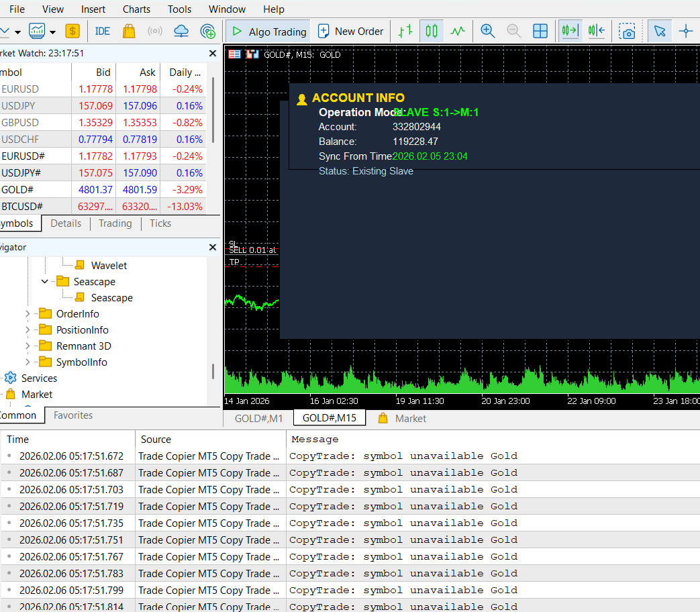Collapse the Seascape folder
The image size is (700, 612).
coord(45,282)
